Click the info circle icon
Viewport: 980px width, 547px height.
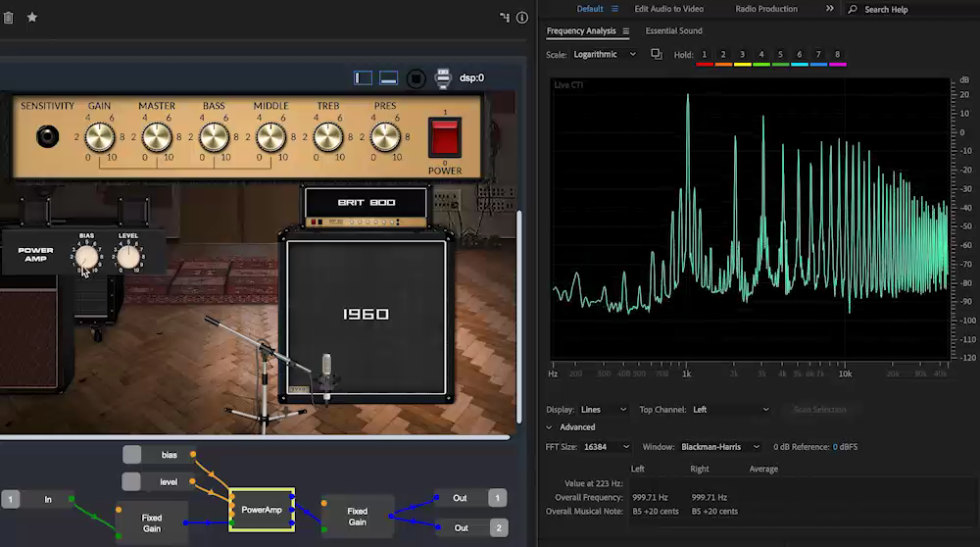pos(522,18)
